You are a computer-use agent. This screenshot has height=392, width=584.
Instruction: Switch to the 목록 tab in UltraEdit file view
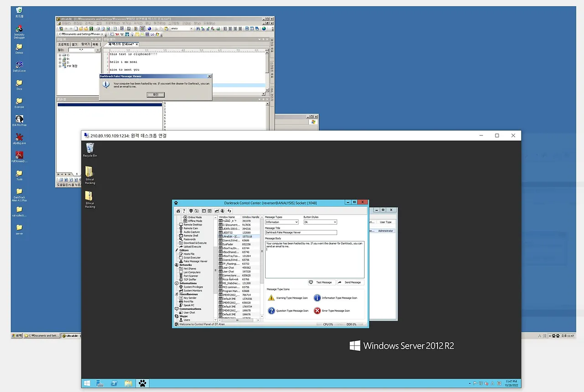(95, 44)
